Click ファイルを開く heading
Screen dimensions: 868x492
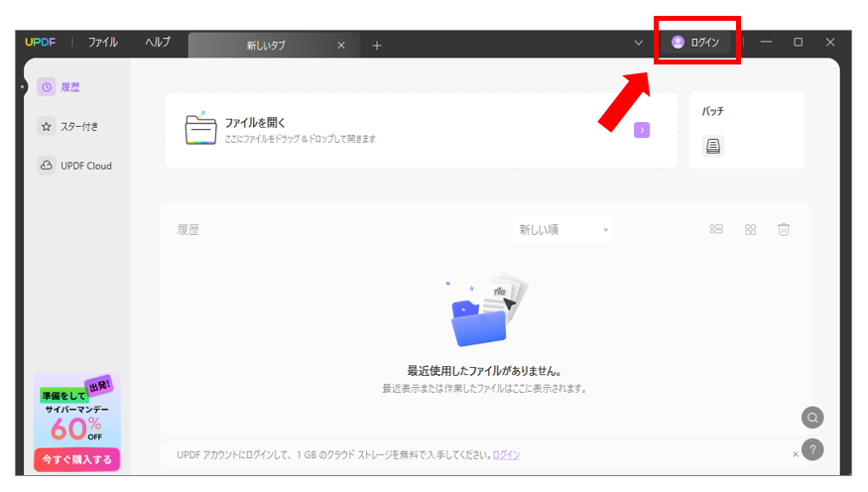(x=255, y=122)
